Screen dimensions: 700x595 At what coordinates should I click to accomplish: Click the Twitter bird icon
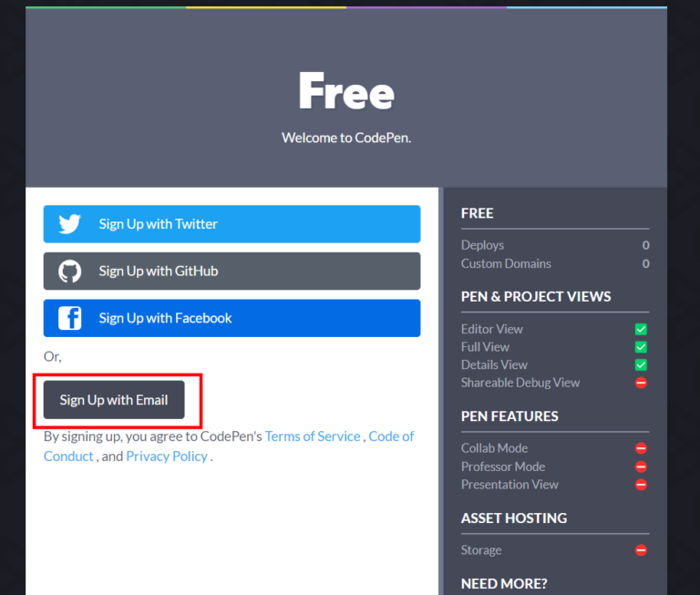pos(70,224)
